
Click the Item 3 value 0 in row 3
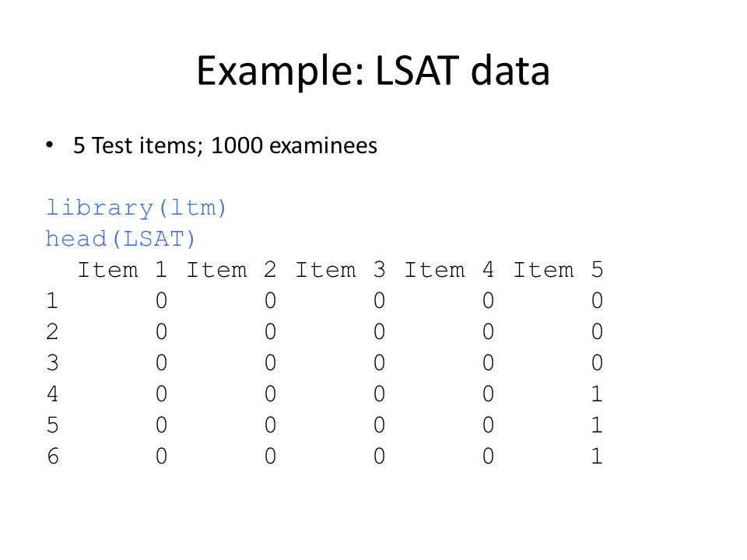pos(379,363)
